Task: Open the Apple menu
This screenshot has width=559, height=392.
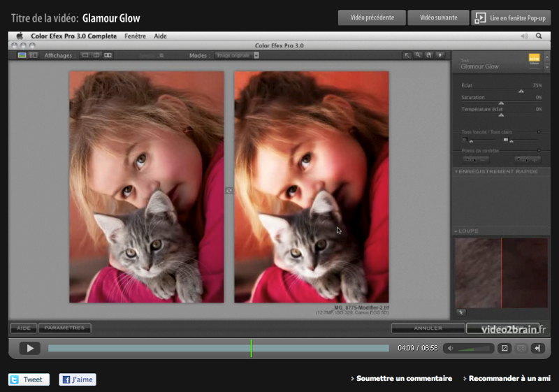Action: coord(20,36)
